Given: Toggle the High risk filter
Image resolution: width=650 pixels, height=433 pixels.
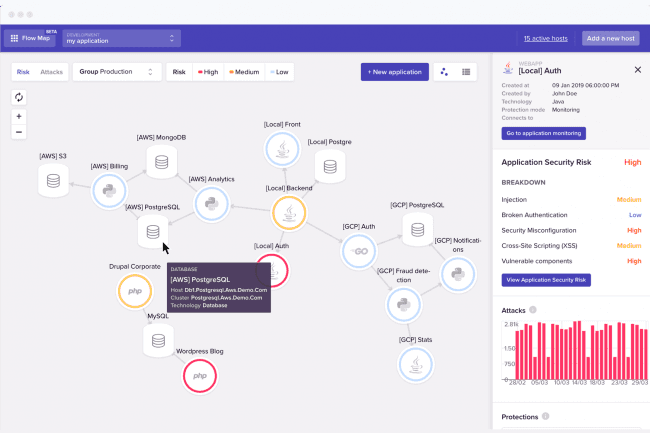Looking at the screenshot, I should 208,72.
